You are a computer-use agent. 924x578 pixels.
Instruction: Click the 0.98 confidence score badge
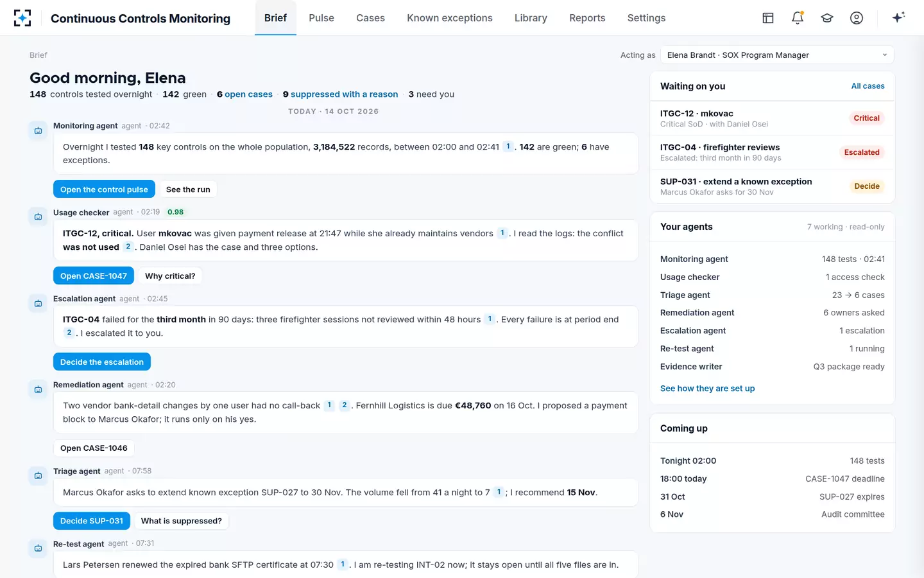[175, 212]
